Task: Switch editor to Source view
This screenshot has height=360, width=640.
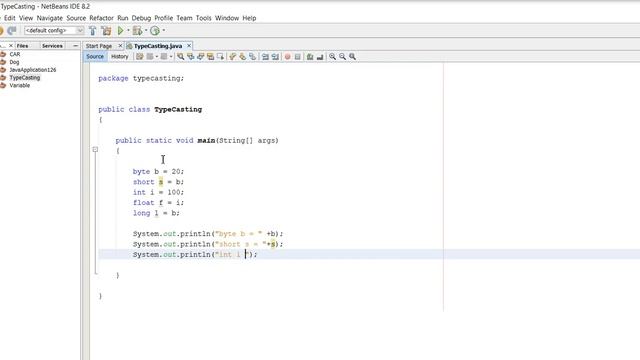Action: tap(95, 57)
